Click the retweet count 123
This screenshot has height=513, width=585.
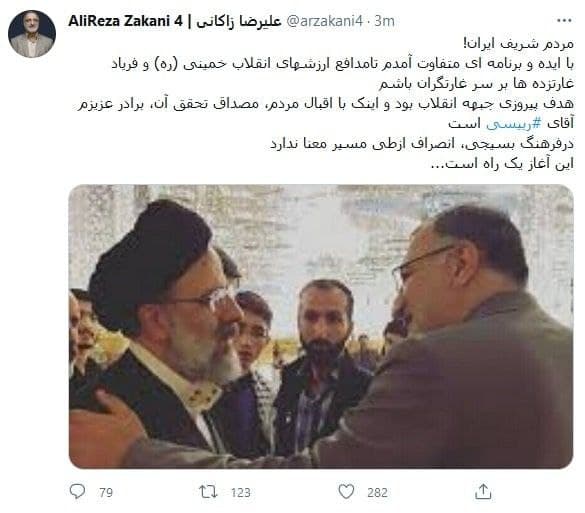click(240, 492)
